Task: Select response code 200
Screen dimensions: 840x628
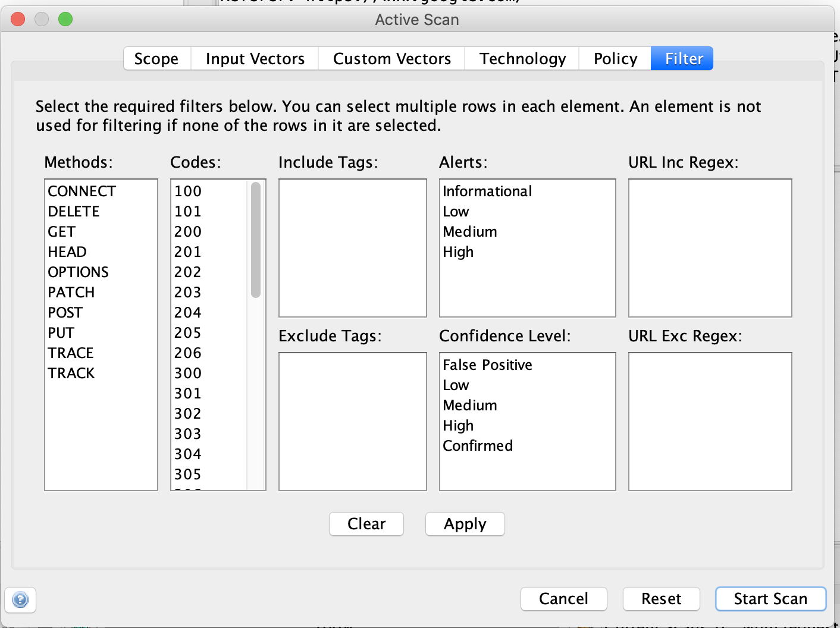Action: coord(187,231)
